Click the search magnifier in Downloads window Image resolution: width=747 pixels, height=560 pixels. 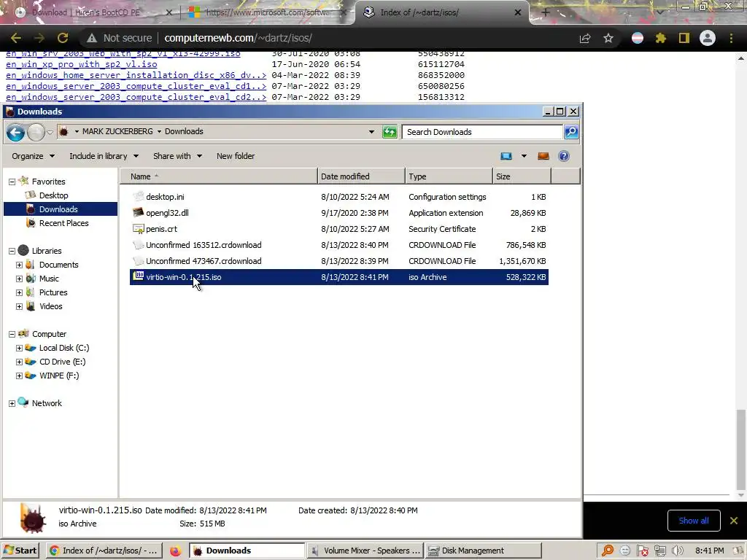(x=571, y=132)
